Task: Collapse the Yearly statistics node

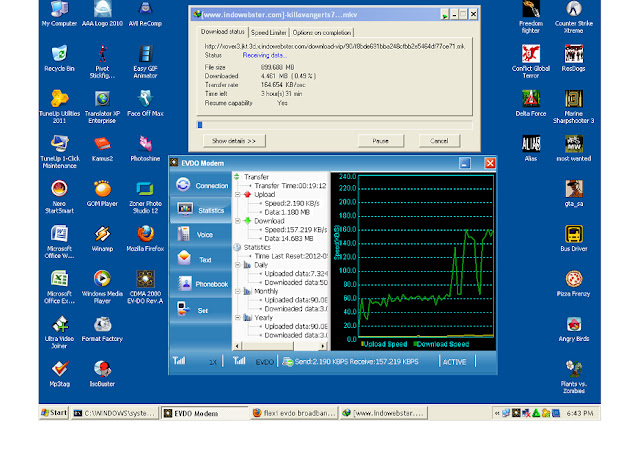Action: pyautogui.click(x=238, y=317)
